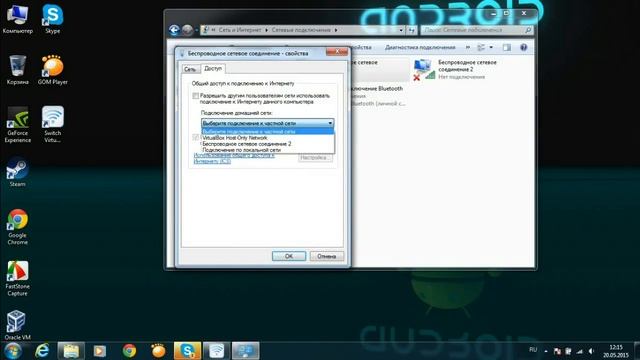Image resolution: width=640 pixels, height=360 pixels.
Task: Launch Steam from the desktop
Action: pyautogui.click(x=18, y=172)
